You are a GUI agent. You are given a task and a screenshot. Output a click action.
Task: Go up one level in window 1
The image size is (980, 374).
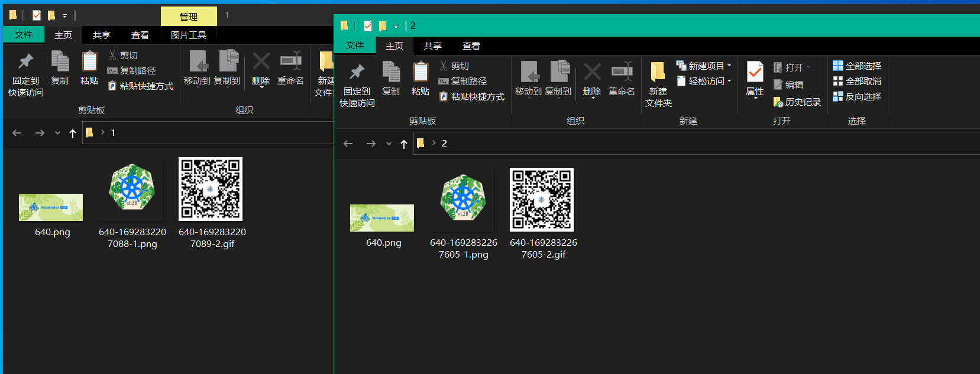pos(73,133)
